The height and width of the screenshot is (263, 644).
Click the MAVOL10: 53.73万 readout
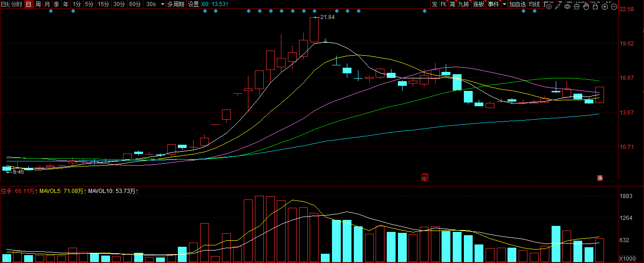113,191
